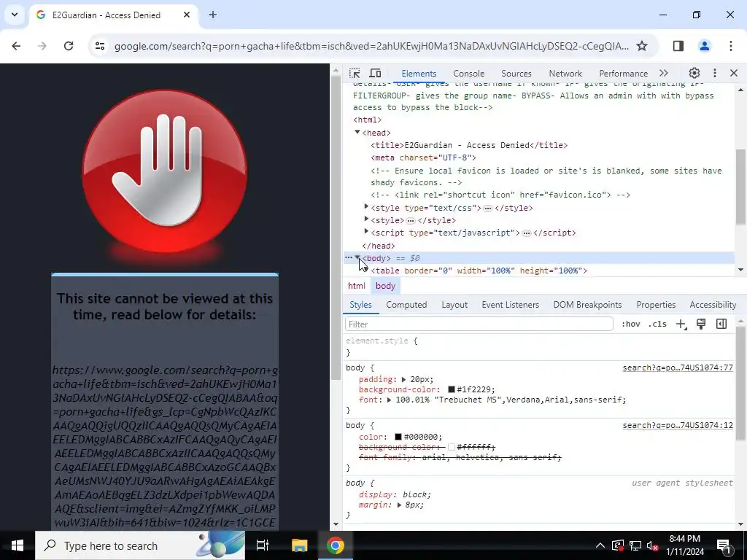Open DevTools customize three-dot menu
747x560 pixels.
click(715, 73)
